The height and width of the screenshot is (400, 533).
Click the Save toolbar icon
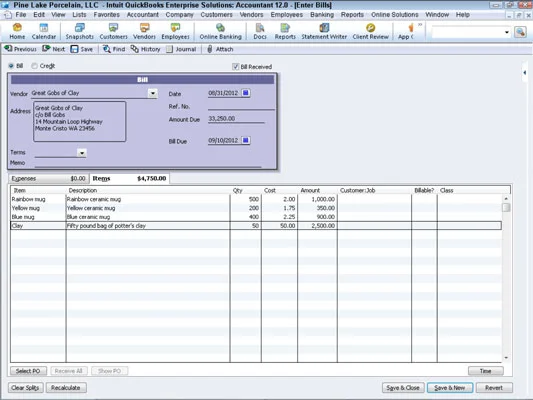click(82, 49)
